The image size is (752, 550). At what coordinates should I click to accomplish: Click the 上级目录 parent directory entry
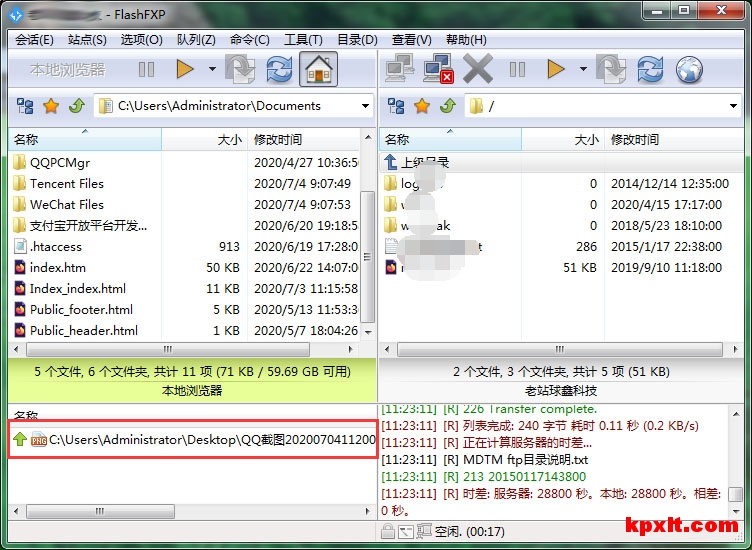(x=424, y=162)
